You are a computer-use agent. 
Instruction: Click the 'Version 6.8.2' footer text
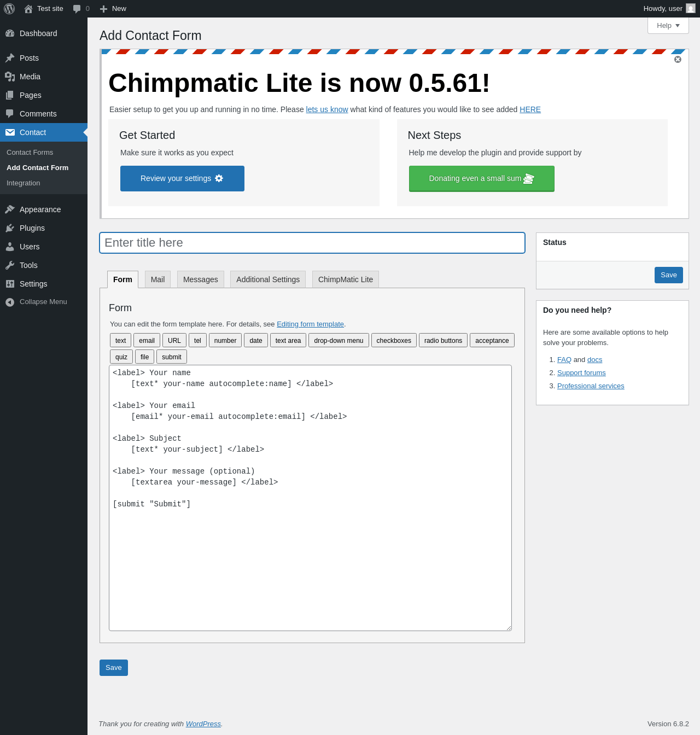click(668, 724)
